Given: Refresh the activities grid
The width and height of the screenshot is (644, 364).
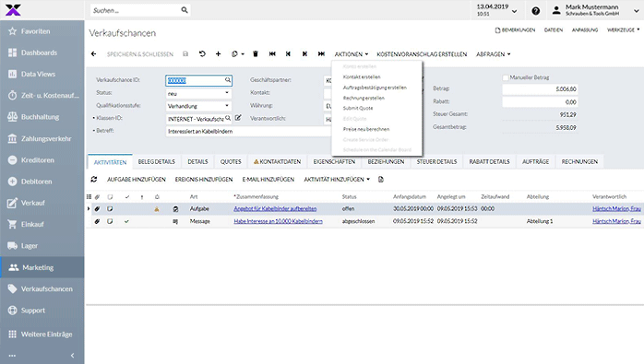Looking at the screenshot, I should tap(94, 180).
